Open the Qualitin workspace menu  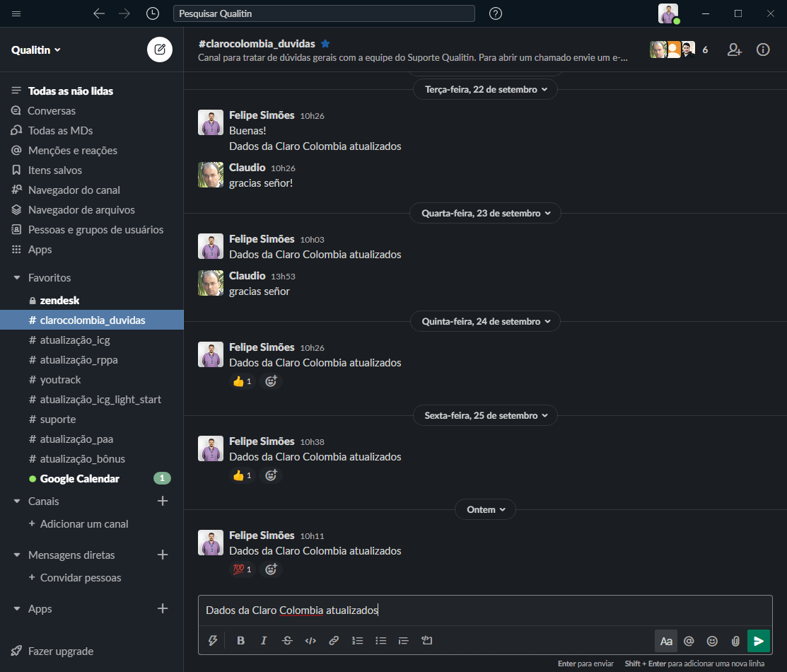[35, 50]
